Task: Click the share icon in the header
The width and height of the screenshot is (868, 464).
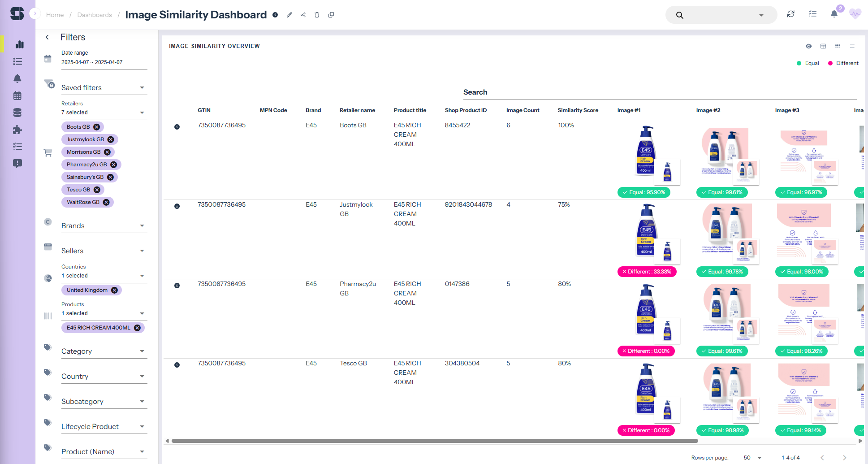Action: (303, 15)
